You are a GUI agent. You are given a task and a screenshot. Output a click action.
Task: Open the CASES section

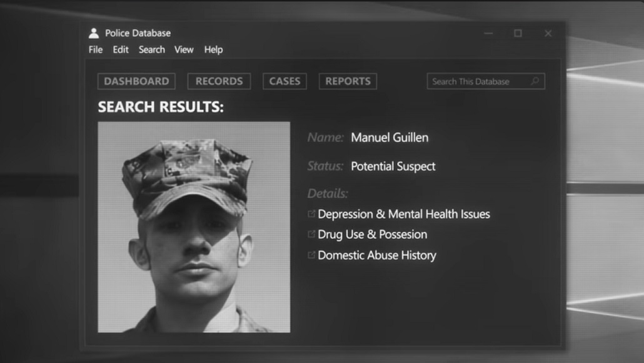pos(284,81)
